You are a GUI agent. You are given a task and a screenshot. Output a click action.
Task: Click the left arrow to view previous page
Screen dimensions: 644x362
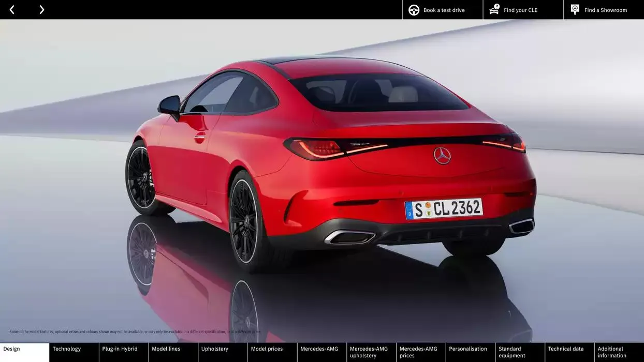[11, 9]
